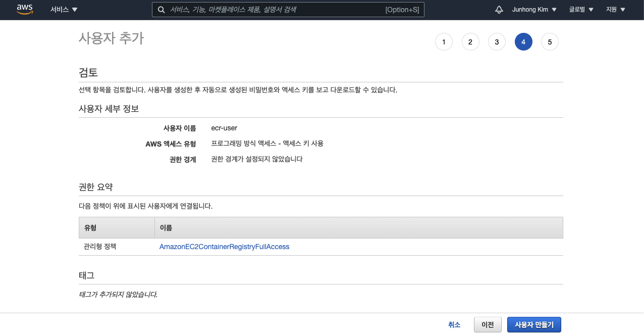Image resolution: width=644 pixels, height=334 pixels.
Task: Open the 지원 support menu
Action: pos(616,10)
